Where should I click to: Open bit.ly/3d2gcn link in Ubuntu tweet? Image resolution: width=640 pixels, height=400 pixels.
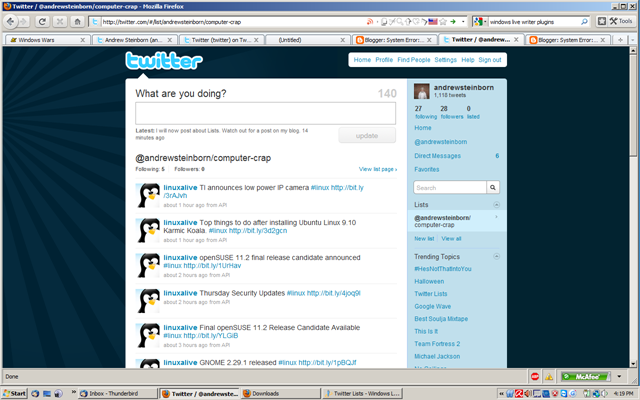pos(258,231)
